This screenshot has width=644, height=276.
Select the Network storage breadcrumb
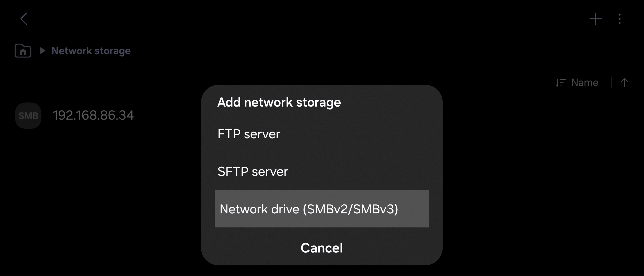coord(91,51)
